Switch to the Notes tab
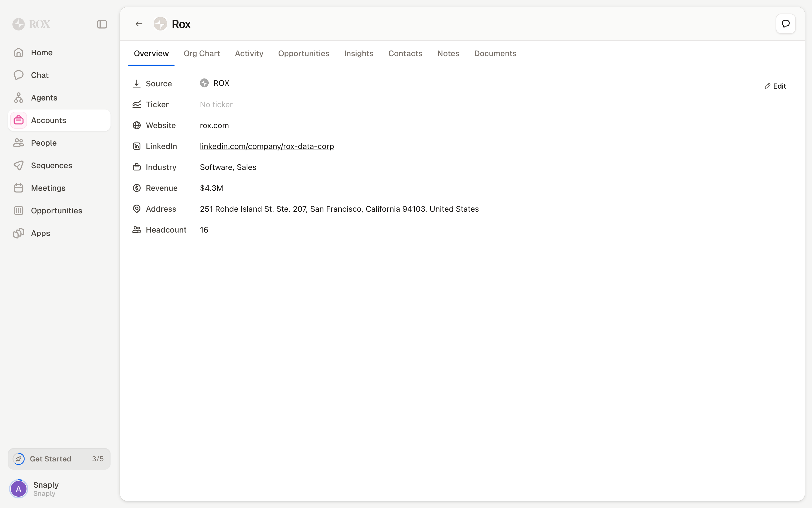The height and width of the screenshot is (508, 812). click(x=448, y=53)
